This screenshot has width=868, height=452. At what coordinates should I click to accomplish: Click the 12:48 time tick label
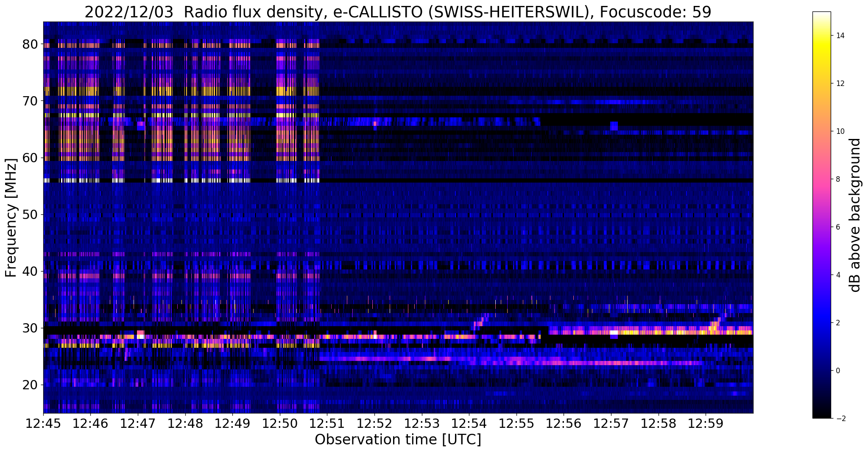tap(185, 423)
